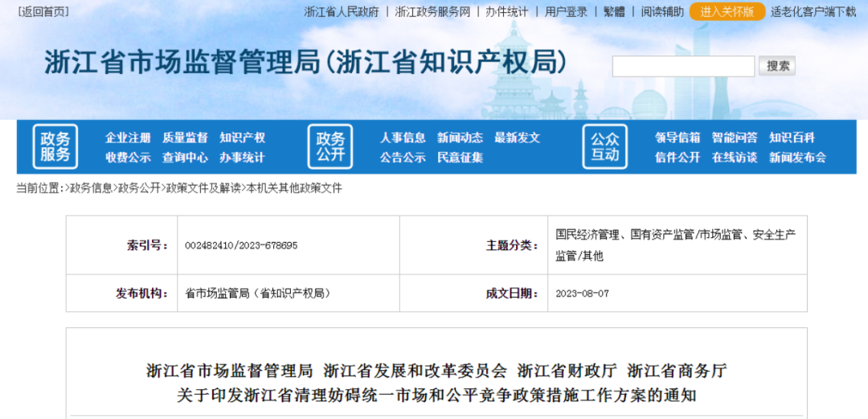Open 领导信箱 menu item
This screenshot has width=868, height=419.
(678, 138)
